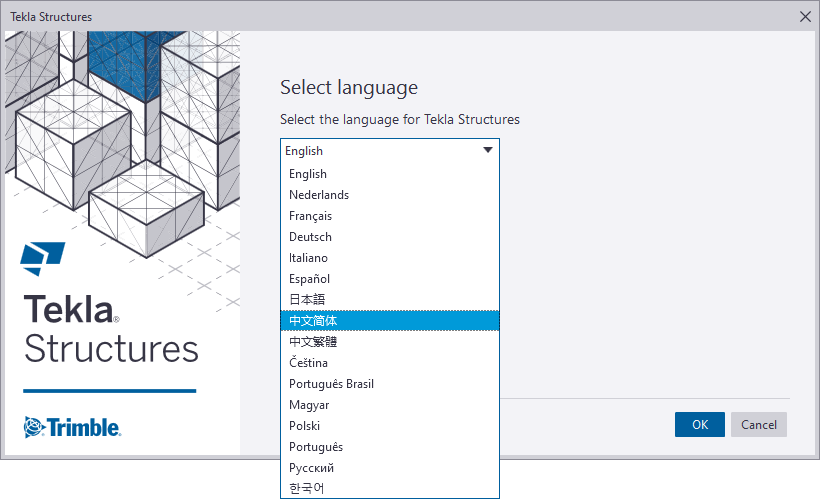Click the English combo box field
The image size is (820, 501).
[x=390, y=151]
